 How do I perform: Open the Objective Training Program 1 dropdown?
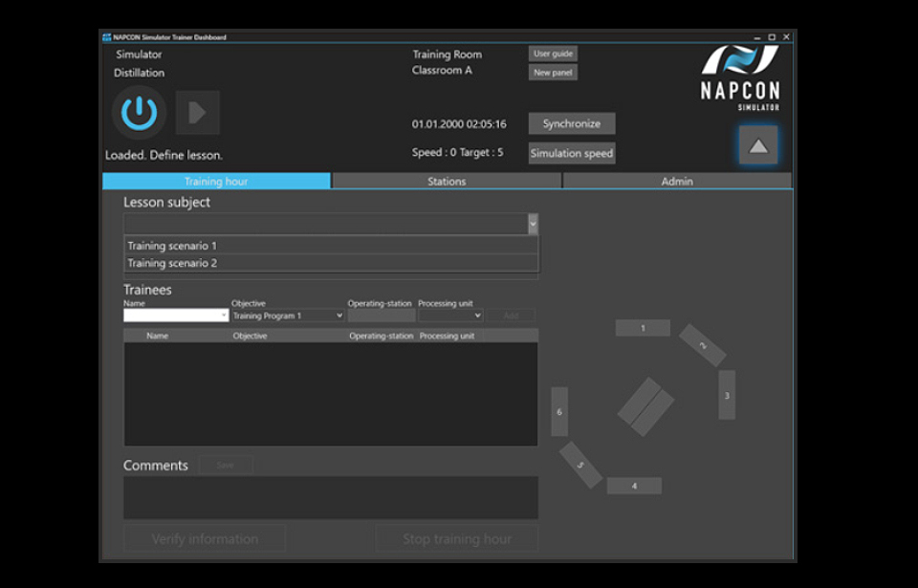288,316
